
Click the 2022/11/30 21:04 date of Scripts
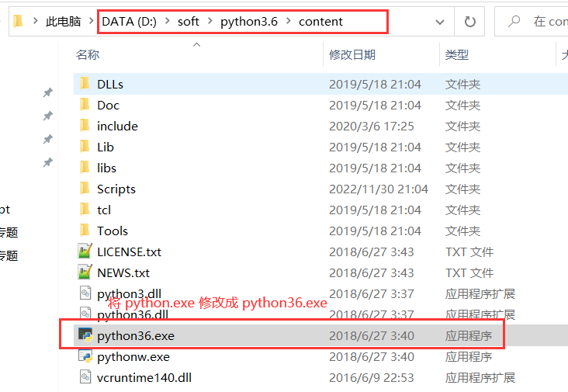(x=379, y=189)
